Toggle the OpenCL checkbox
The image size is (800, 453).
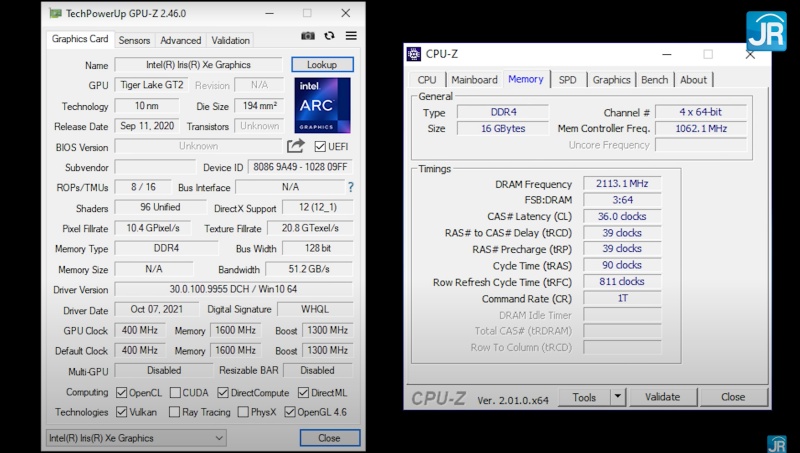click(121, 393)
